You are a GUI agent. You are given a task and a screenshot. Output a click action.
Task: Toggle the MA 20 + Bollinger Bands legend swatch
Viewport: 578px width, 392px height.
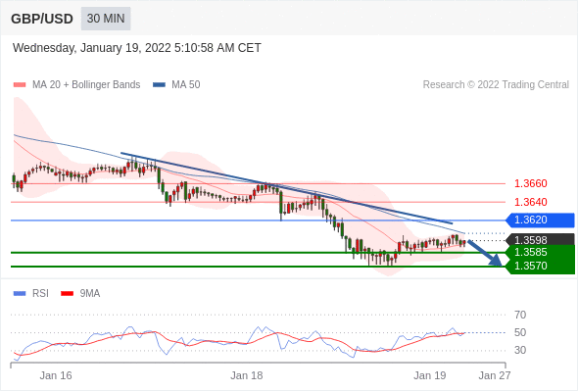[x=20, y=85]
